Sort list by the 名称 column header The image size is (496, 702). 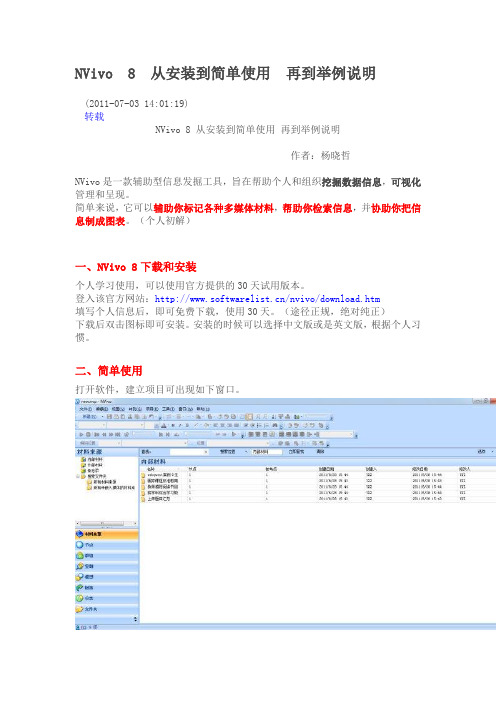click(150, 469)
